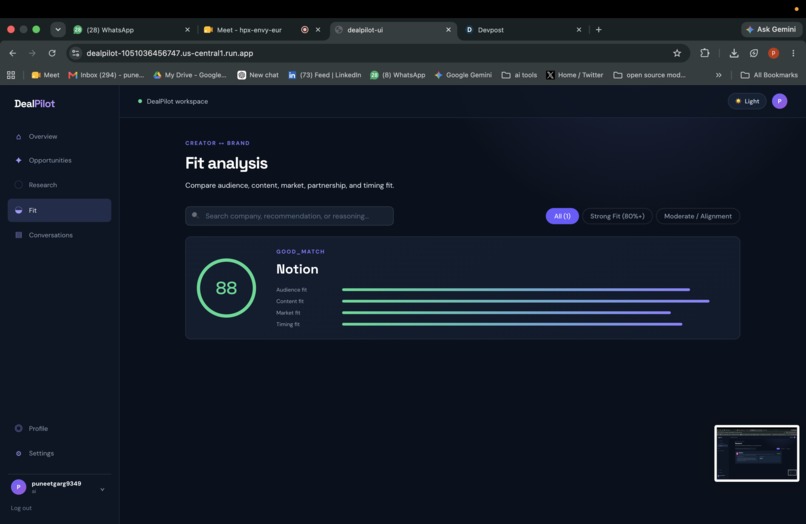The height and width of the screenshot is (524, 806).
Task: Click the DealPilot logo
Action: click(x=34, y=103)
